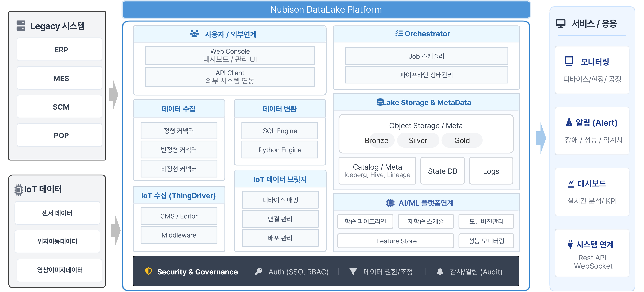The image size is (644, 292).
Task: Select the Job 스케줄러 box
Action: click(426, 56)
